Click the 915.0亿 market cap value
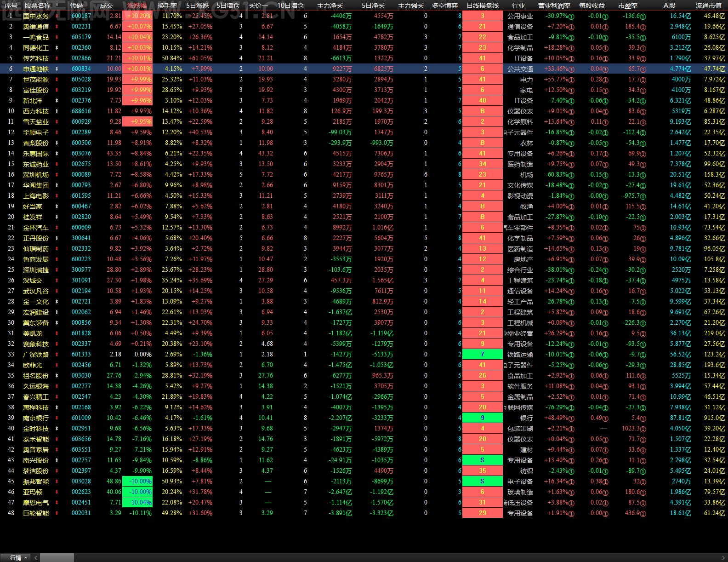 pyautogui.click(x=715, y=418)
